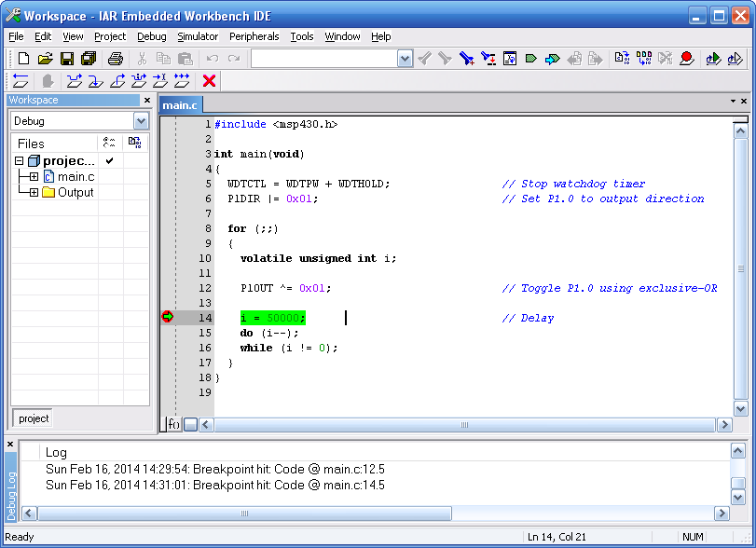756x548 pixels.
Task: Close the Workspace panel
Action: coord(147,101)
